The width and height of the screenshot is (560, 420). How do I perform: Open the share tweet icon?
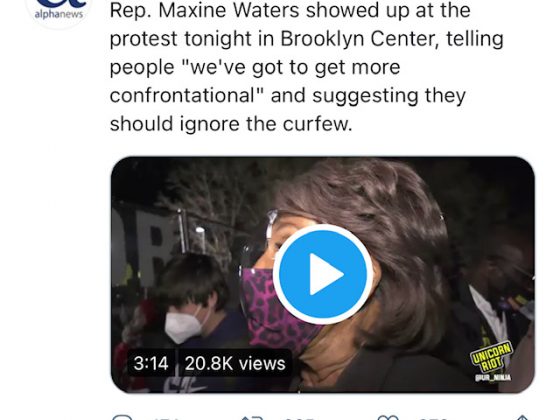pos(522,418)
